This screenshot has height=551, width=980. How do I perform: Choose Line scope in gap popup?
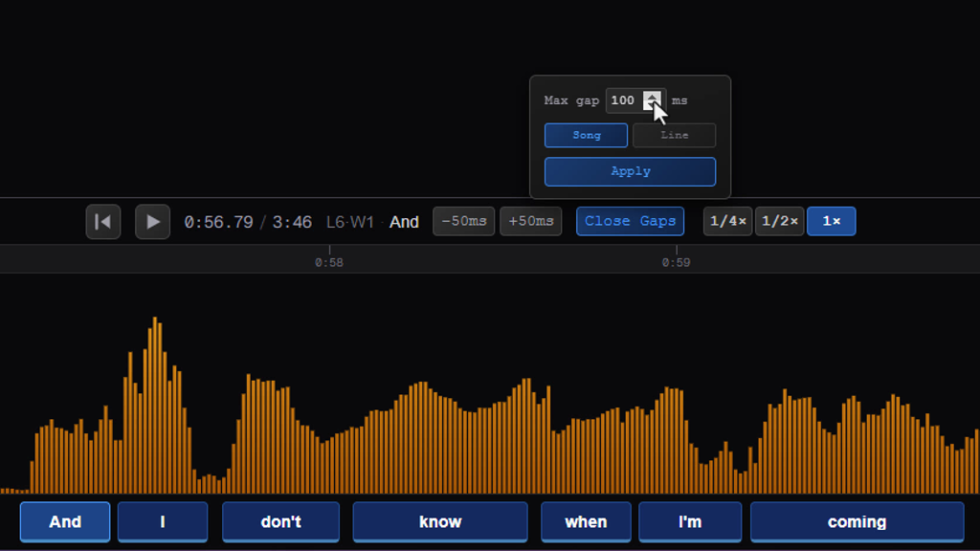675,135
